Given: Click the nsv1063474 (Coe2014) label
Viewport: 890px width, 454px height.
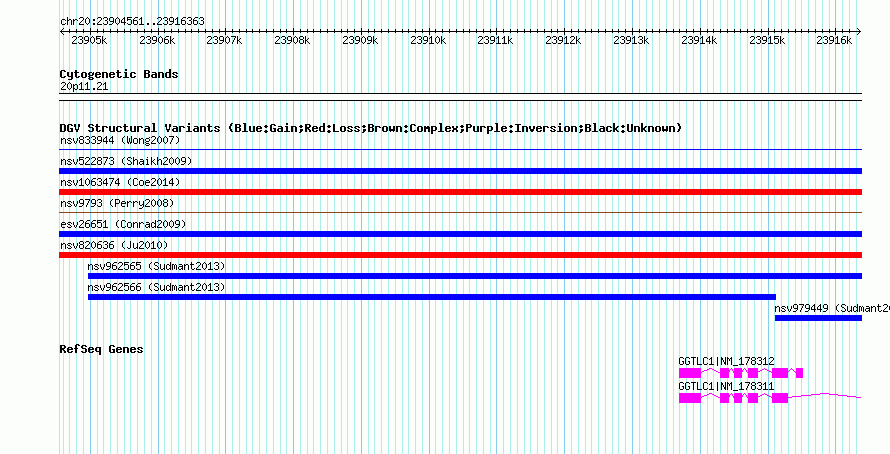Looking at the screenshot, I should [x=120, y=182].
